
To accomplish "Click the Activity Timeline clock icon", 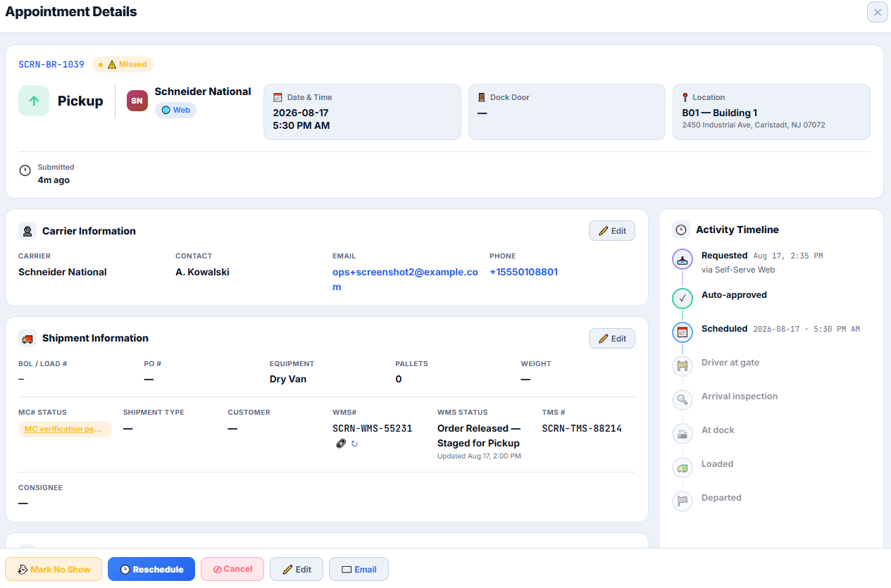I will point(681,230).
